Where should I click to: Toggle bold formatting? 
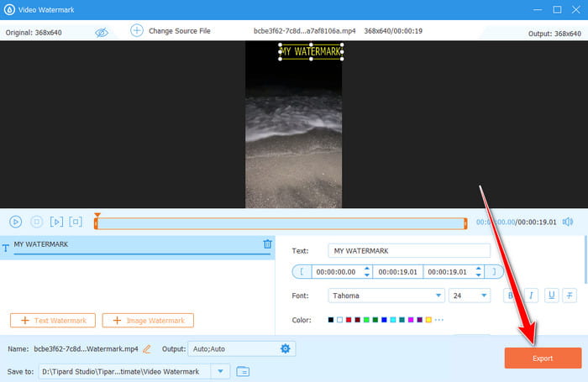511,296
